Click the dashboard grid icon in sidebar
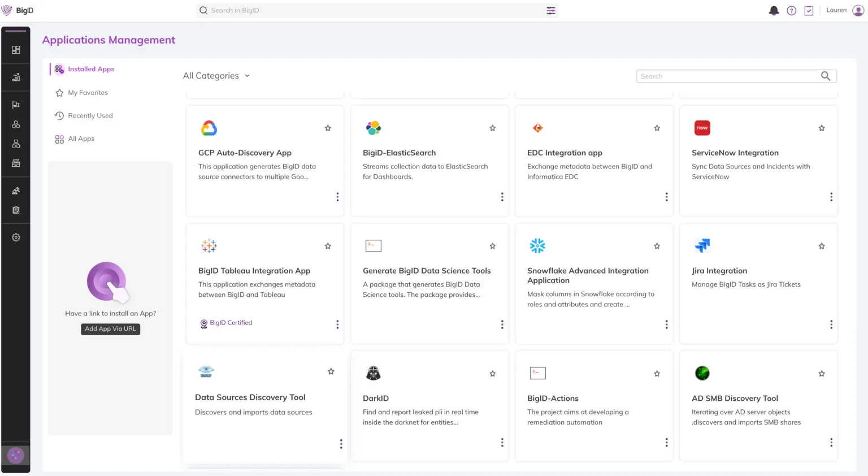Image resolution: width=868 pixels, height=476 pixels. [x=16, y=50]
